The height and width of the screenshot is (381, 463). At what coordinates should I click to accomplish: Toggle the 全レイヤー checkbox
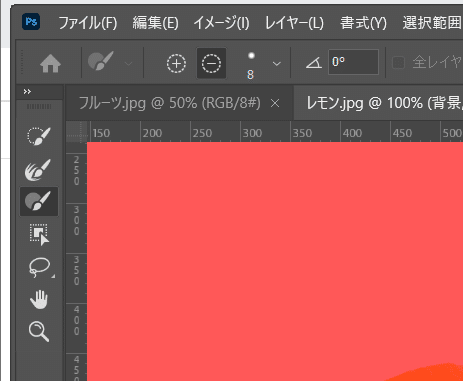pyautogui.click(x=398, y=62)
